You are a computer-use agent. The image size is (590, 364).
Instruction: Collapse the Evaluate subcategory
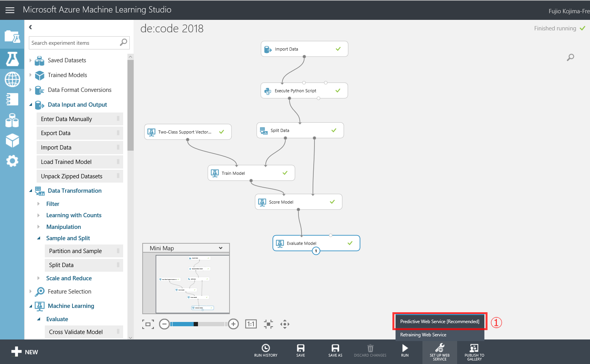coord(38,319)
